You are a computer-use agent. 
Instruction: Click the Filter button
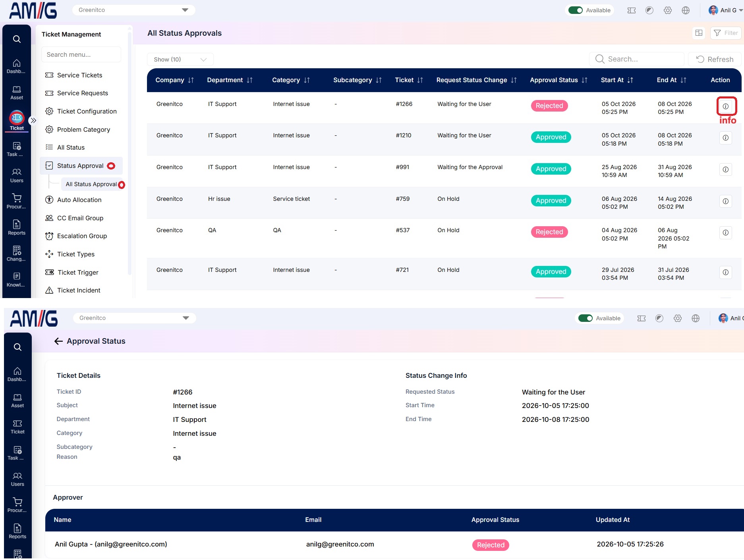[x=726, y=33]
